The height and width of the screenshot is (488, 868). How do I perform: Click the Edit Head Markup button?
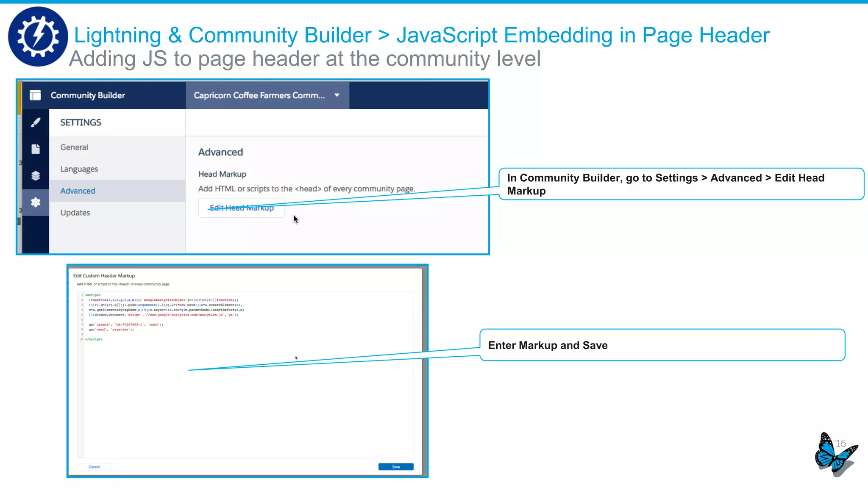pyautogui.click(x=242, y=208)
